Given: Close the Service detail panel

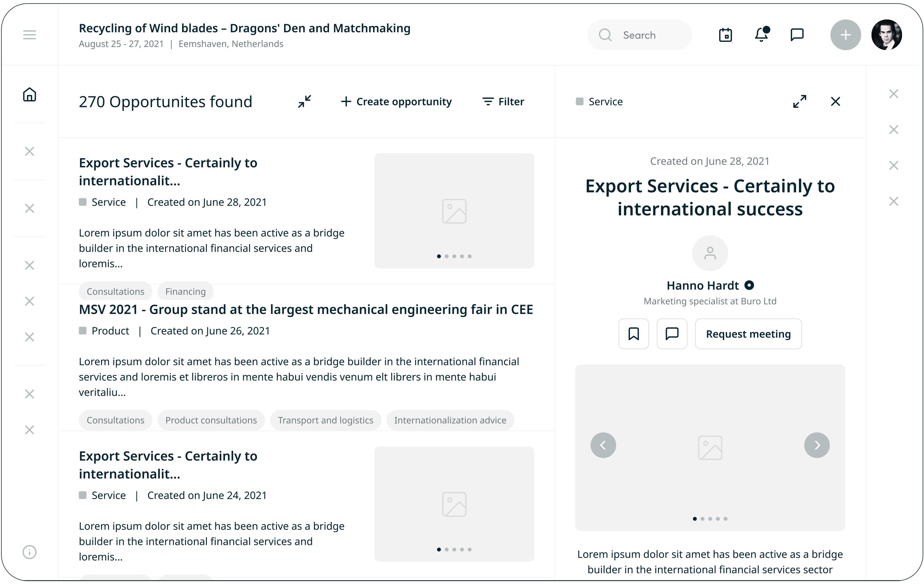Looking at the screenshot, I should click(x=835, y=101).
